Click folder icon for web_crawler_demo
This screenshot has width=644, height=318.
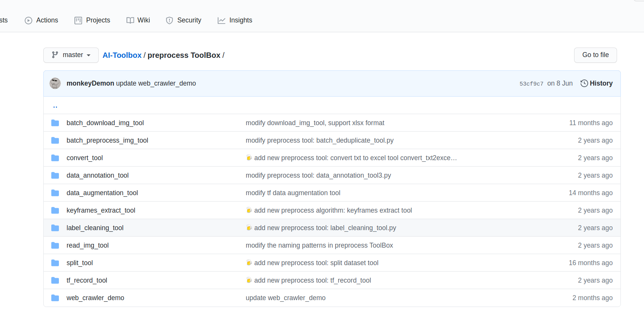55,298
